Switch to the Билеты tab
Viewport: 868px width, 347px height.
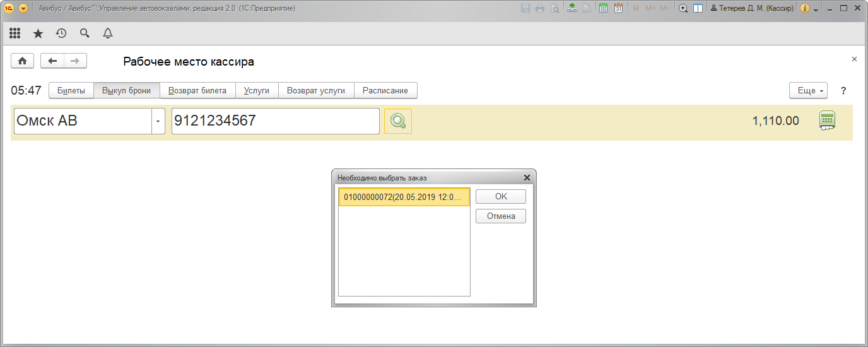pos(71,91)
